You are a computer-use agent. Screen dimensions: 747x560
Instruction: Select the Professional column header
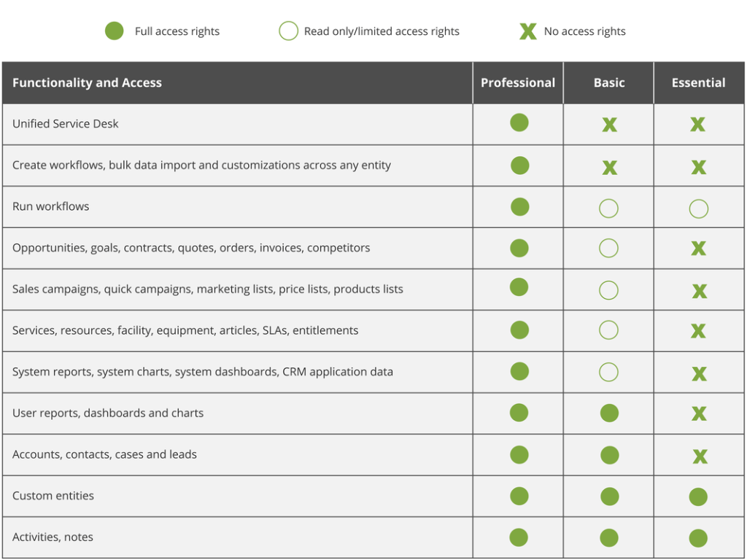tap(518, 83)
